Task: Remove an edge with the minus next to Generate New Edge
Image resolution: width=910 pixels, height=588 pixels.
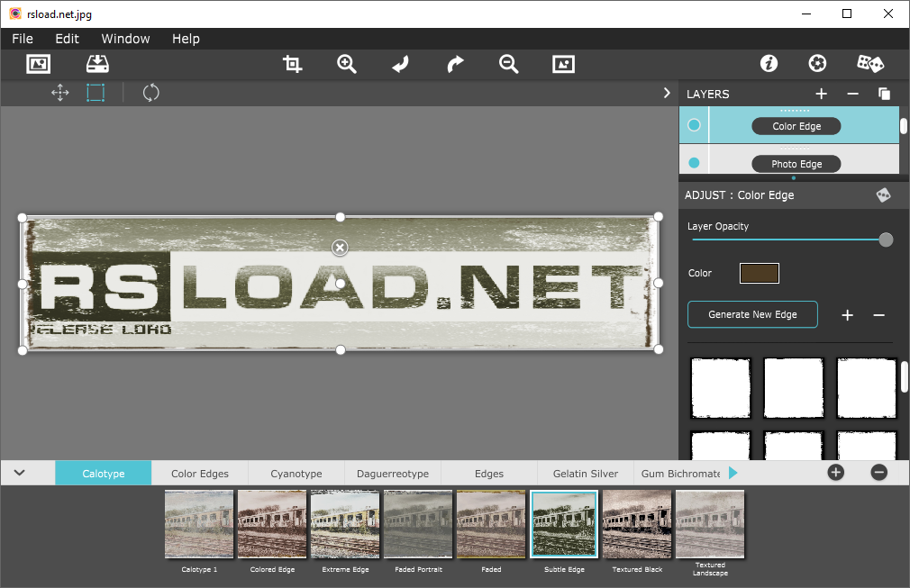Action: pyautogui.click(x=878, y=315)
